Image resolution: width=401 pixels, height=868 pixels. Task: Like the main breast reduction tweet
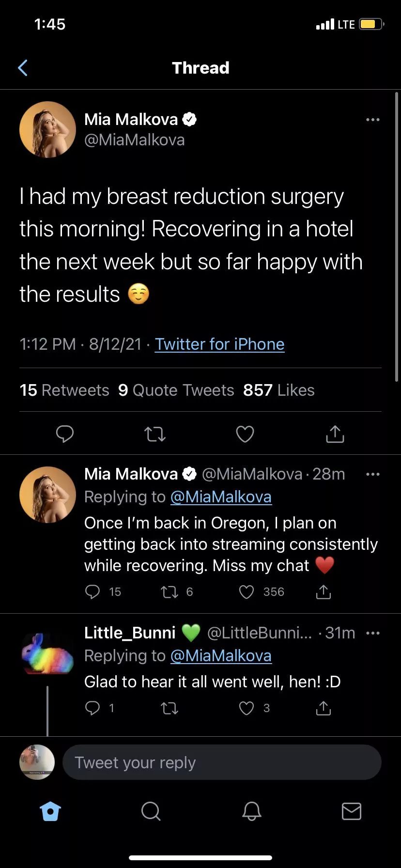tap(245, 434)
